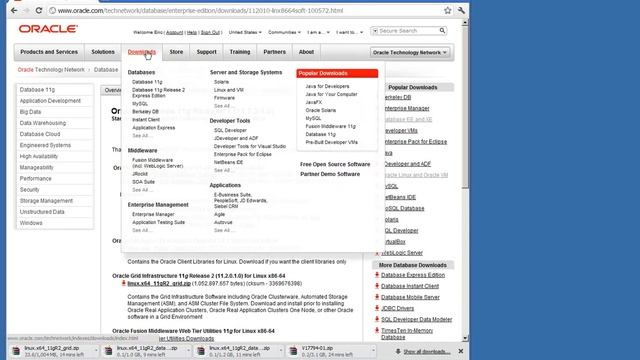
Task: Select JRockit under Middleware
Action: [140, 174]
